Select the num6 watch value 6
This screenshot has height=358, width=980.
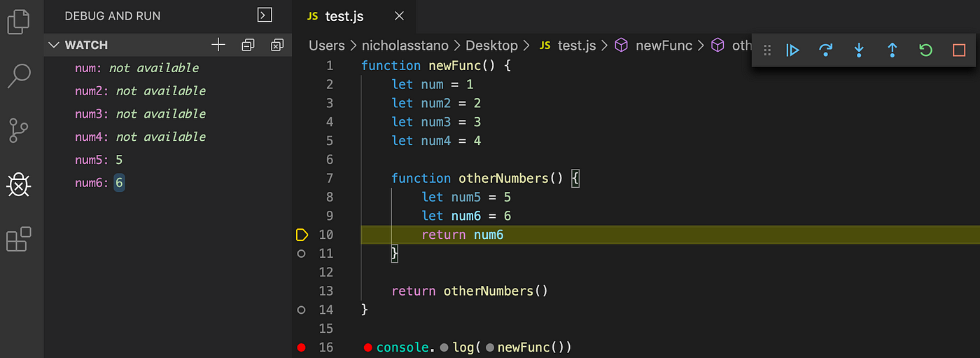click(120, 183)
